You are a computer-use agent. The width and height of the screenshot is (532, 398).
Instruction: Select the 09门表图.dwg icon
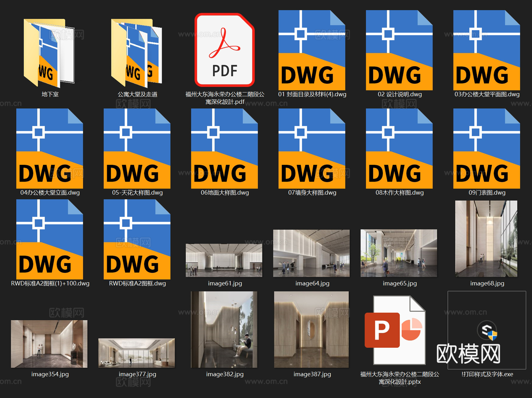pos(487,149)
